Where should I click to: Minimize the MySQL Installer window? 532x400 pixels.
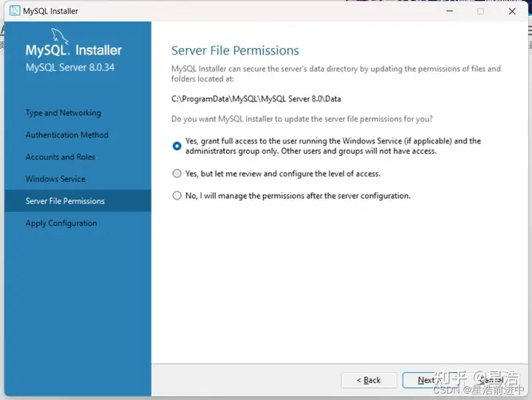point(449,11)
